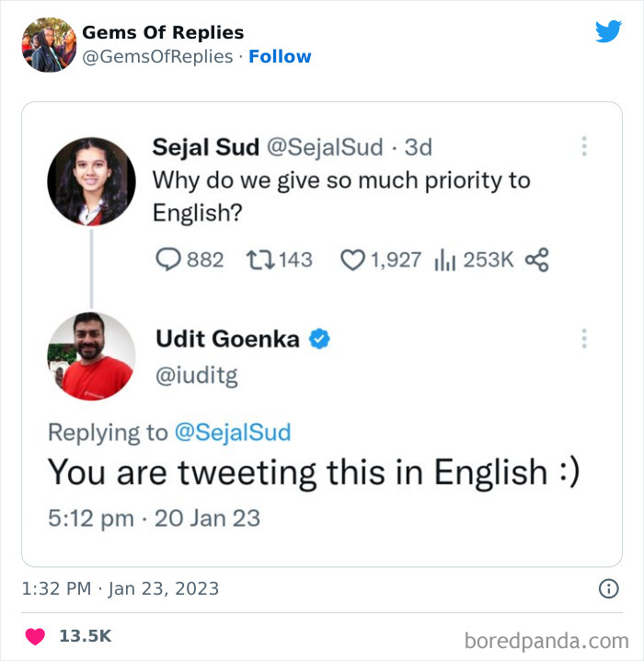Screen dimensions: 644x661
Task: Click Udit Goenka's blue verified badge
Action: point(319,340)
